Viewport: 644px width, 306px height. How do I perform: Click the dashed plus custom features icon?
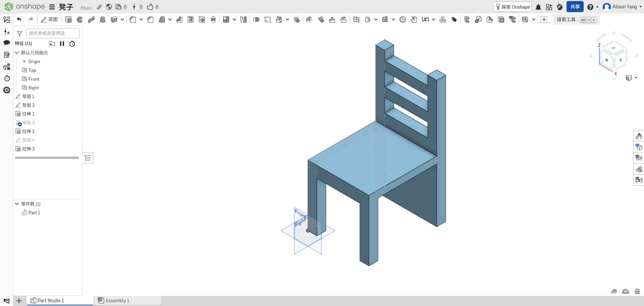(544, 19)
